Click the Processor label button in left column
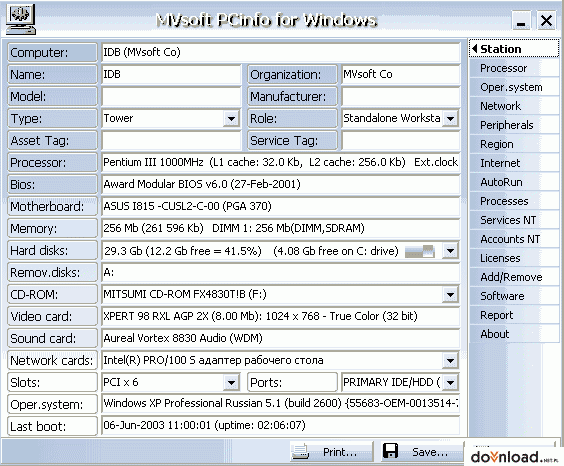564x466 pixels. (x=52, y=163)
